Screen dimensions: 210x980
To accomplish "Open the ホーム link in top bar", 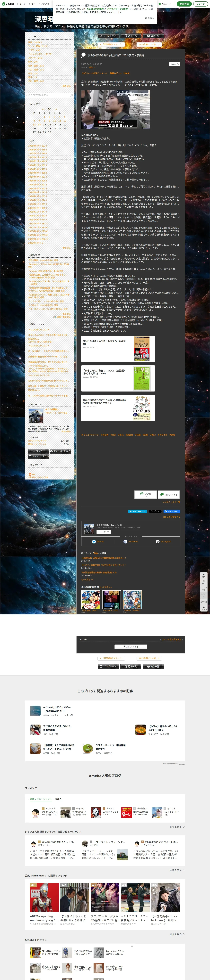I will pos(22,4).
